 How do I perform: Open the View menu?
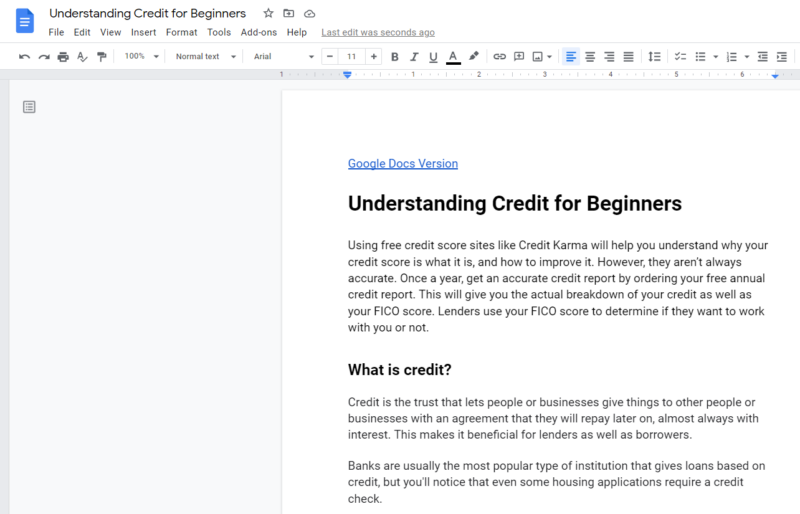110,32
